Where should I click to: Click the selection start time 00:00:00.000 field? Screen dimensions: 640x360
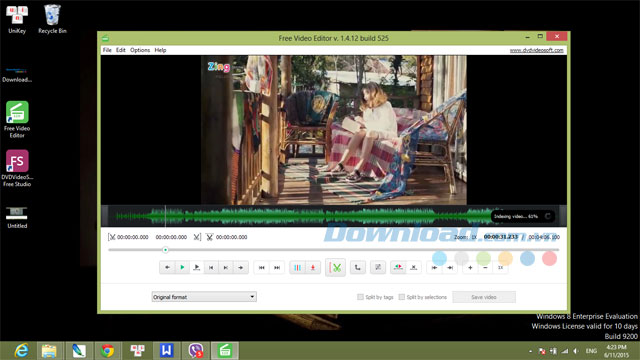click(x=133, y=237)
